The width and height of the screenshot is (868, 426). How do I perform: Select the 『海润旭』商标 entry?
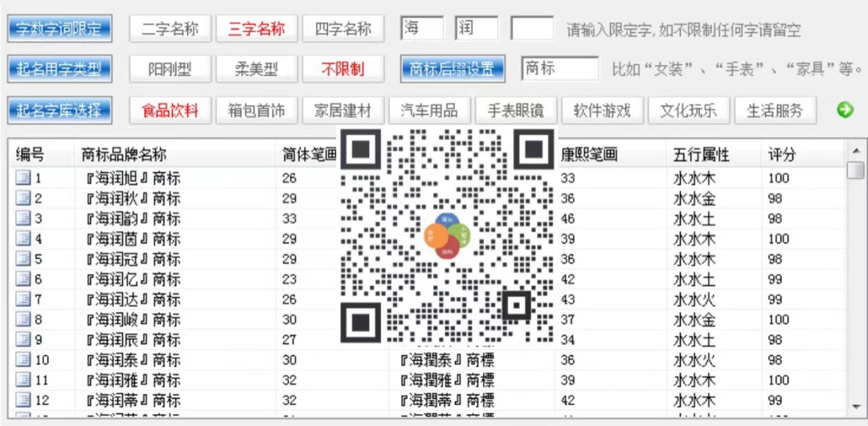(x=133, y=178)
